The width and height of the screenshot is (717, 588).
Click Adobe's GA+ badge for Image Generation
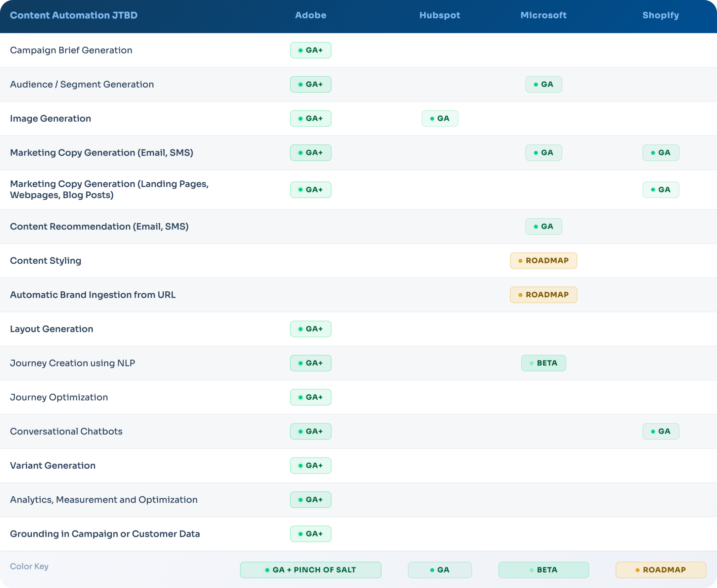(311, 118)
